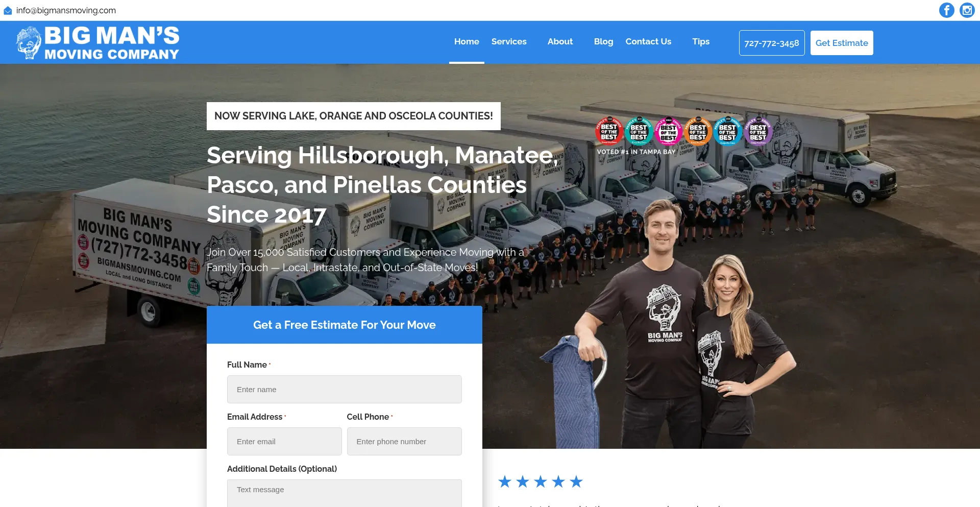Click the 727-772-3458 phone button
The width and height of the screenshot is (980, 507).
(x=771, y=43)
